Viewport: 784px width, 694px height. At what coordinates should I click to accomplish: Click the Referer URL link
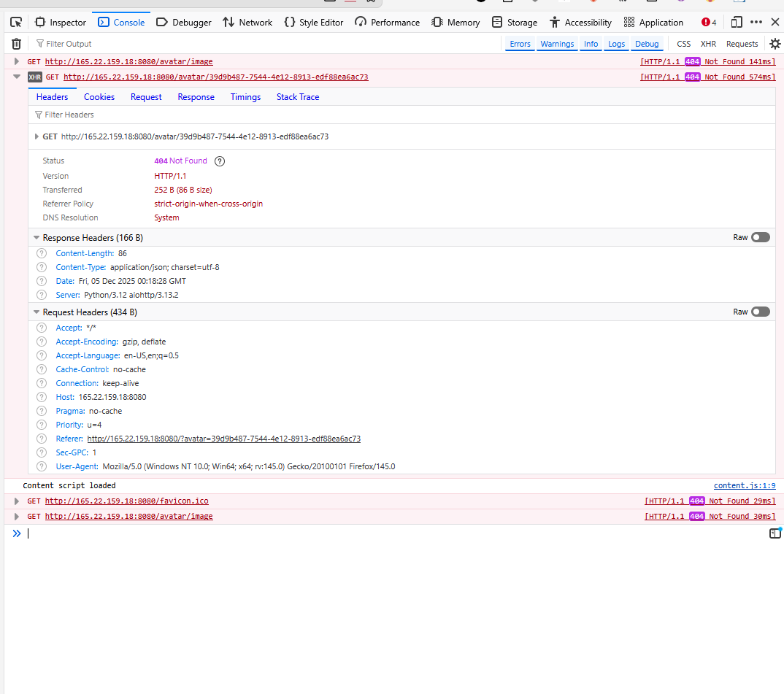click(x=223, y=439)
